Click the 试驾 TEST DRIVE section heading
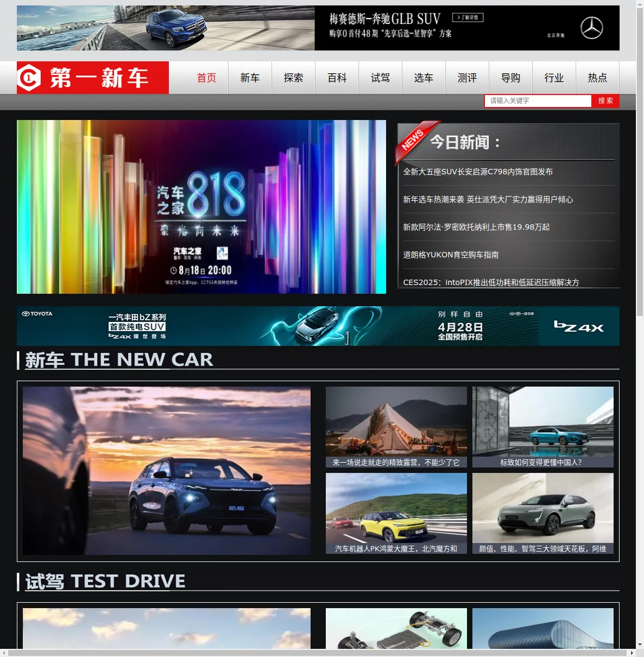The width and height of the screenshot is (644, 657). click(x=105, y=581)
